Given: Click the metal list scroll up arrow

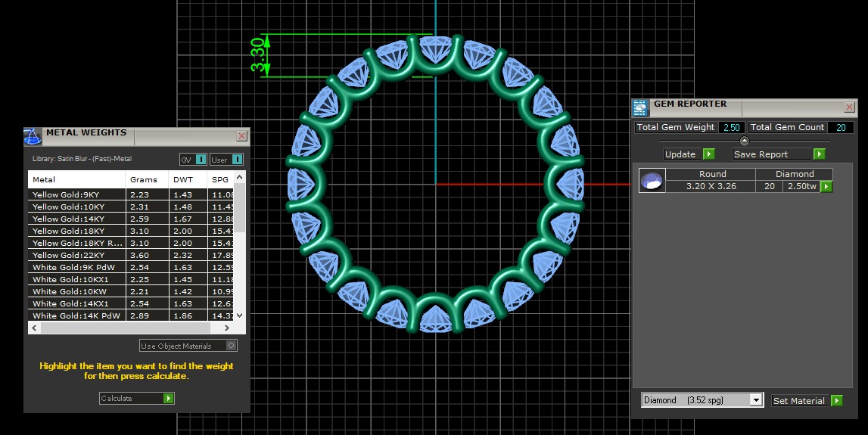Looking at the screenshot, I should [240, 177].
